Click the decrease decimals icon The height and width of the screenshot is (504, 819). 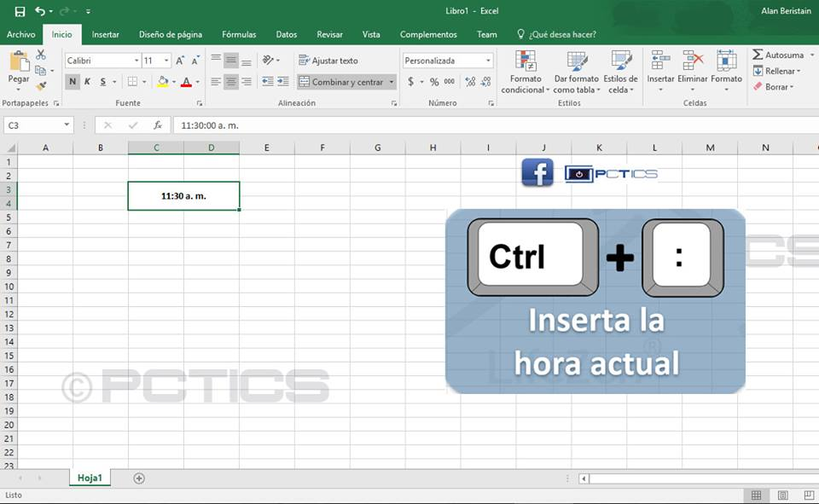[x=485, y=82]
